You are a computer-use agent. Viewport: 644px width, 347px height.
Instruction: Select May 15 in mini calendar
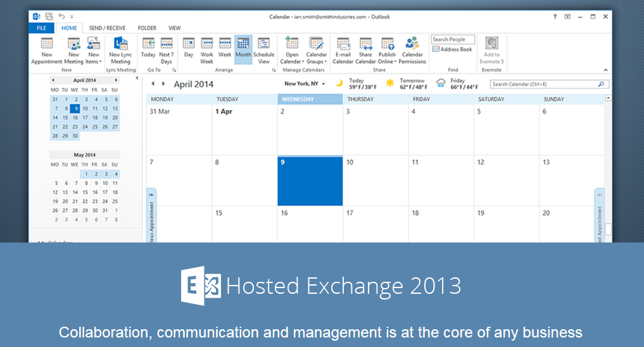[x=85, y=192]
